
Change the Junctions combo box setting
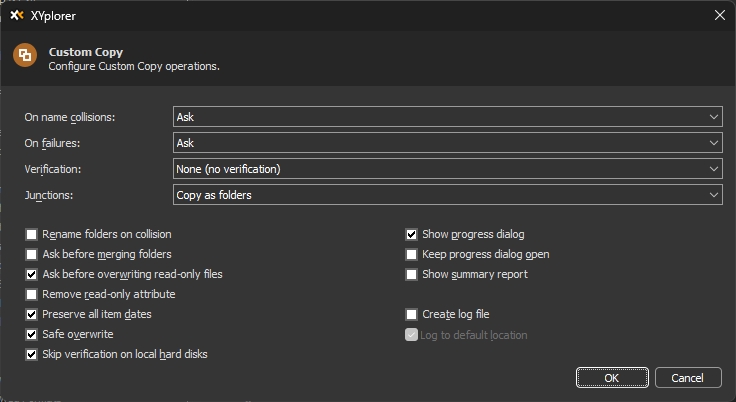(x=447, y=195)
